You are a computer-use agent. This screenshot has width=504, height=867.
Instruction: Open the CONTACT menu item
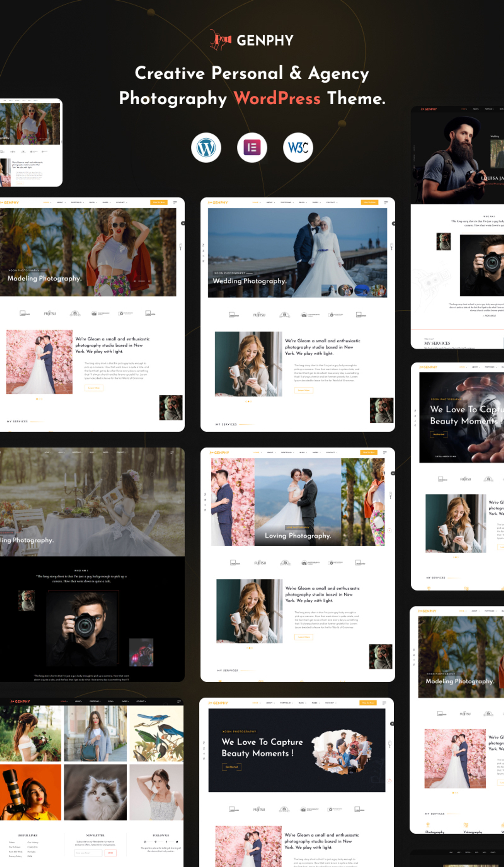(121, 202)
